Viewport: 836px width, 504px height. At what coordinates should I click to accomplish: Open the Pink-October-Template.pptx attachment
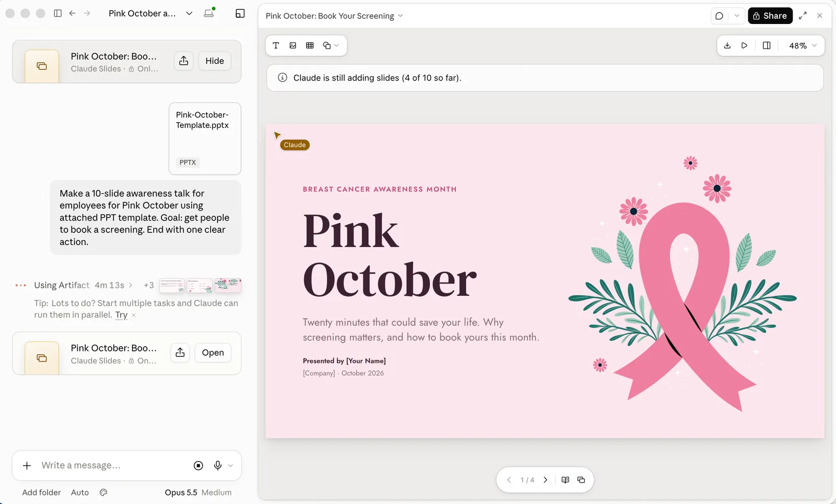[x=205, y=138]
